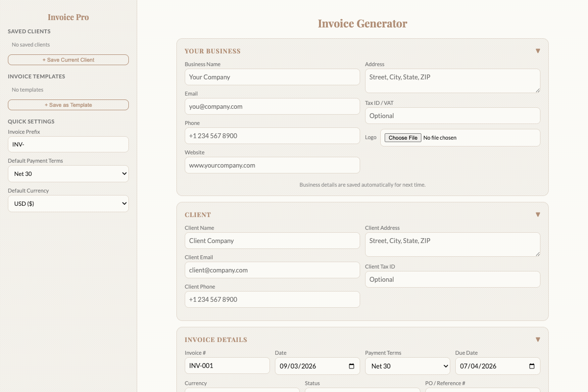
Task: Open the Default Currency dropdown
Action: click(x=68, y=204)
